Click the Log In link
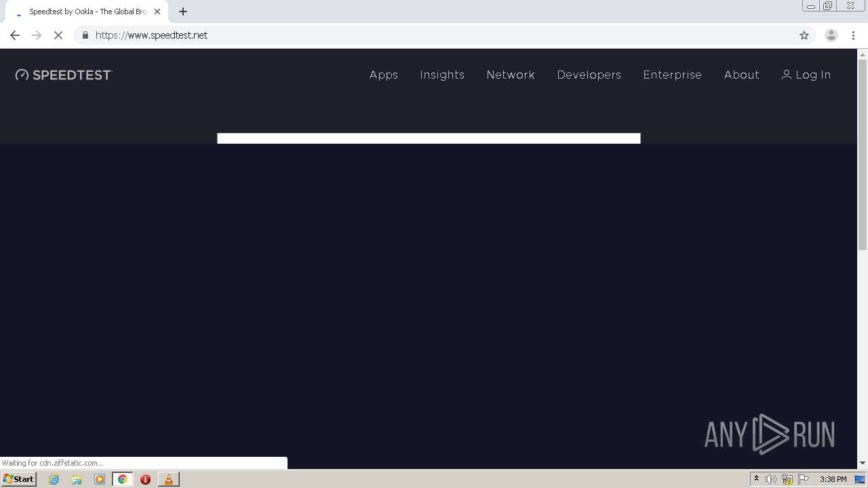This screenshot has height=488, width=868. [806, 75]
